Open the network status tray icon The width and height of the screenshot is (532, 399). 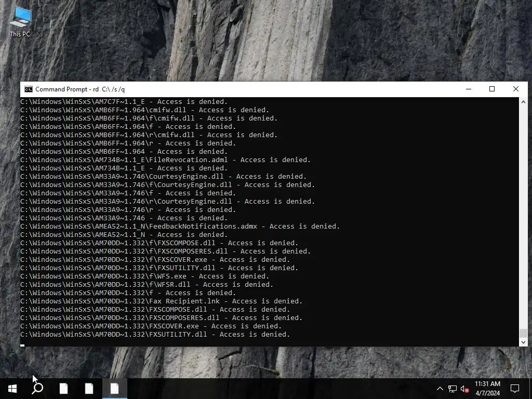tap(453, 389)
